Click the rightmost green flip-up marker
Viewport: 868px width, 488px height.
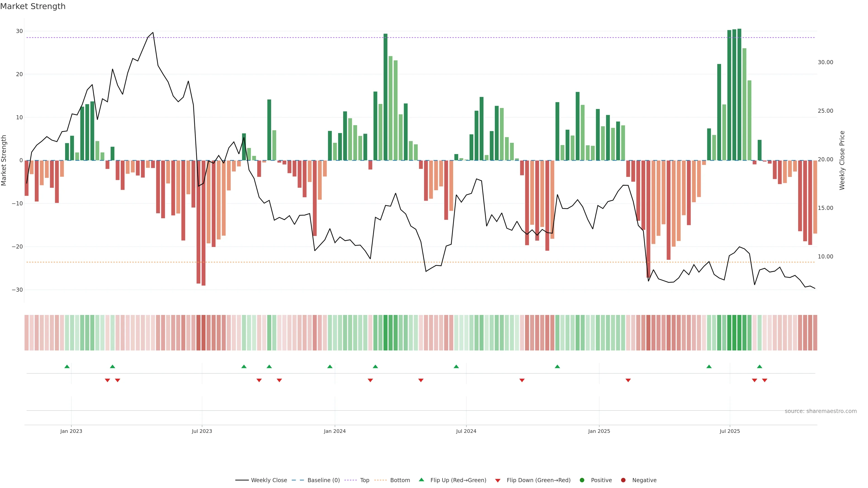click(759, 366)
